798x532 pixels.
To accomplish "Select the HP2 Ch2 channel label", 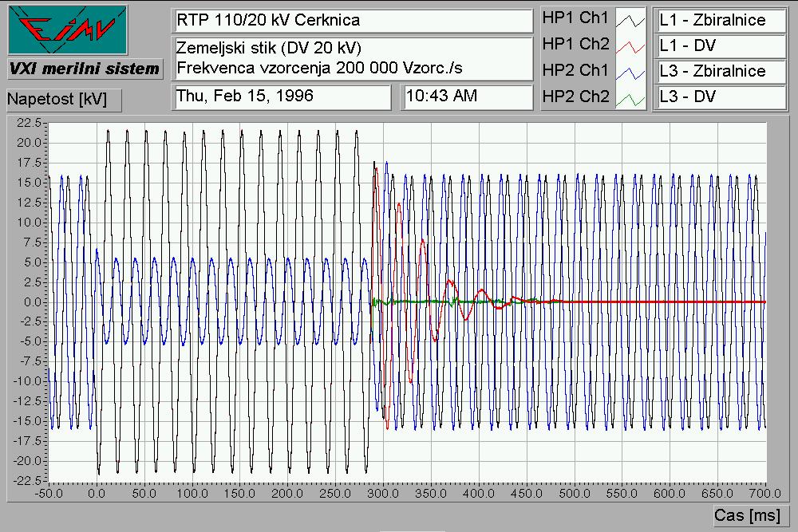I will click(575, 97).
